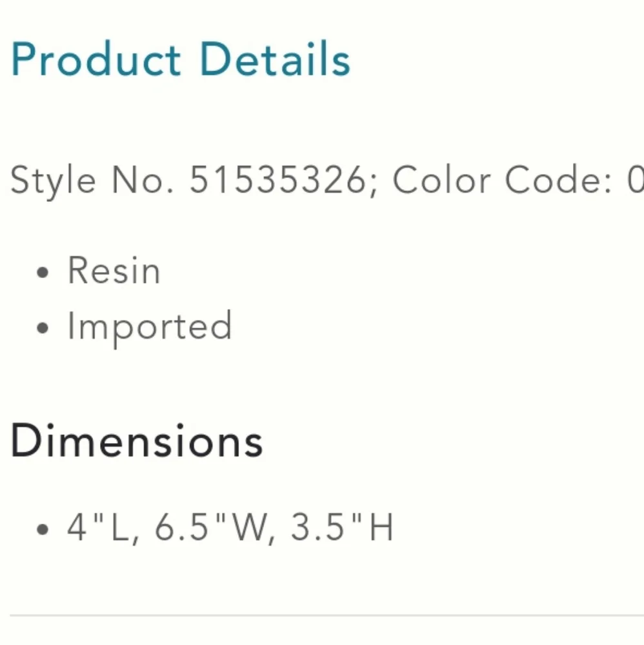Click the 3.5"H height value
Screen dimensions: 644x645
(x=343, y=527)
